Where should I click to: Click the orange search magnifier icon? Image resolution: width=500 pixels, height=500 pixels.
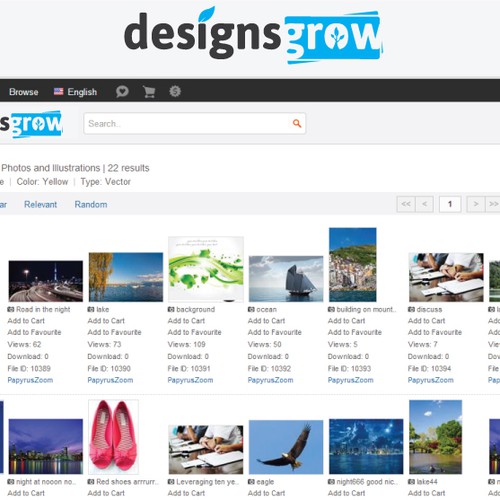[297, 124]
